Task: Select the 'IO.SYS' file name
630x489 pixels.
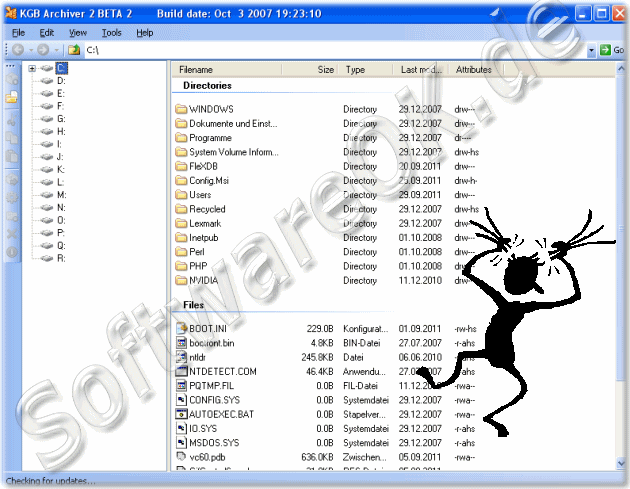Action: [203, 429]
